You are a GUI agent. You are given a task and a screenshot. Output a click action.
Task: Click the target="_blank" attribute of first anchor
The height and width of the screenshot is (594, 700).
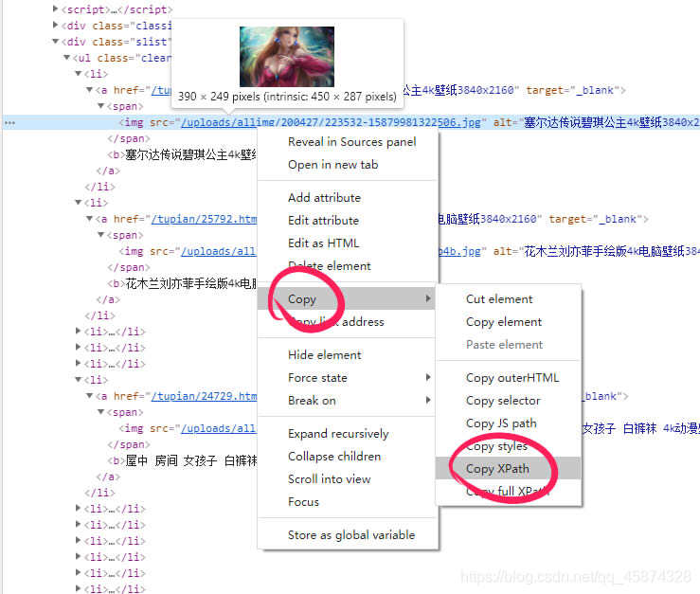tap(573, 90)
